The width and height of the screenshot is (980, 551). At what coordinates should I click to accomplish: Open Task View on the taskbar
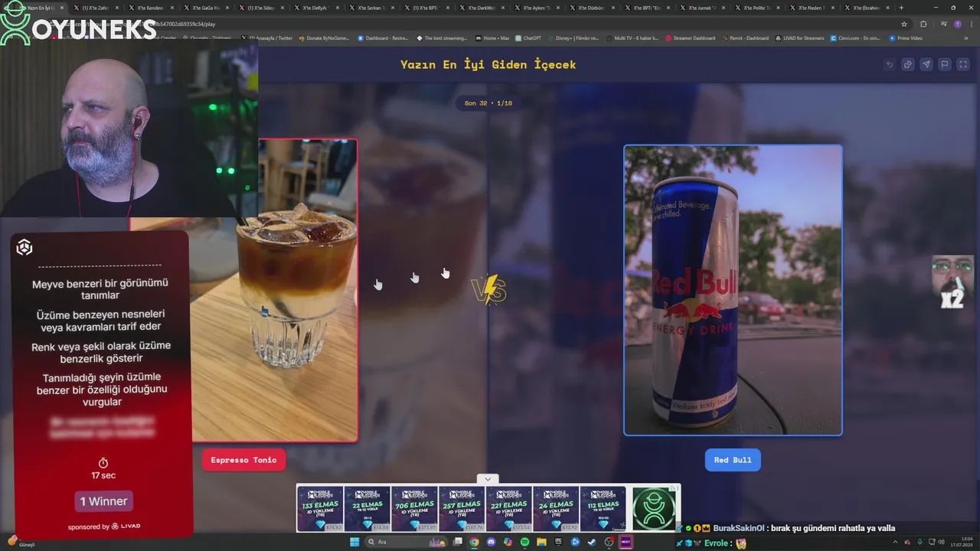click(458, 542)
